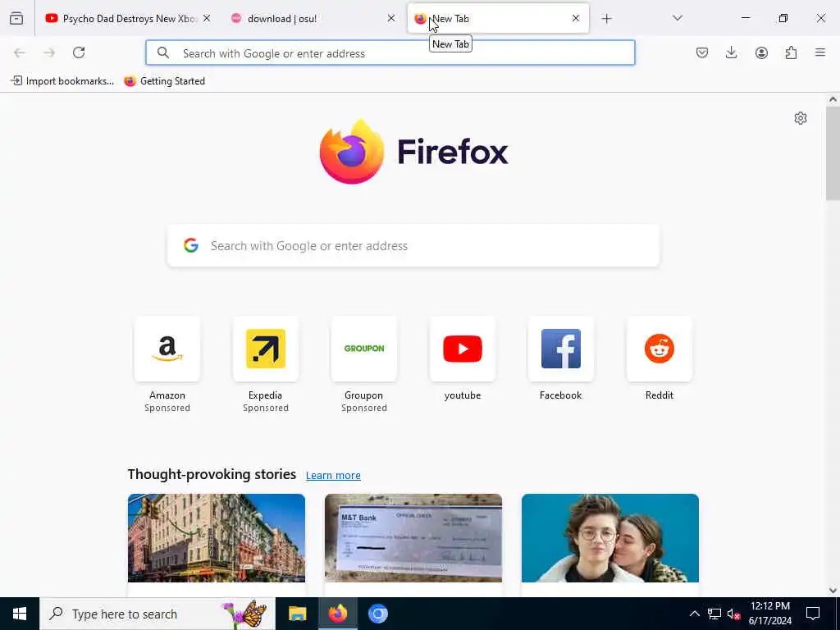Open a new tab with the plus button
The height and width of the screenshot is (630, 840).
(x=606, y=19)
